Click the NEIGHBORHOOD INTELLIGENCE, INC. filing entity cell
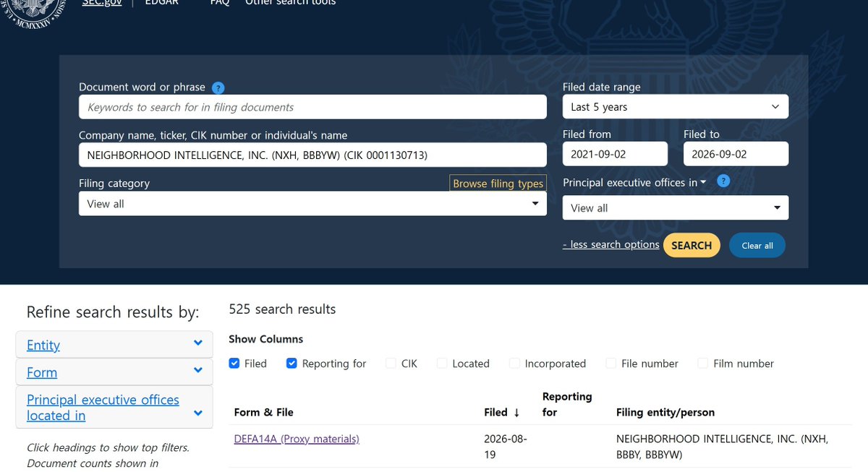The width and height of the screenshot is (868, 472). click(722, 447)
